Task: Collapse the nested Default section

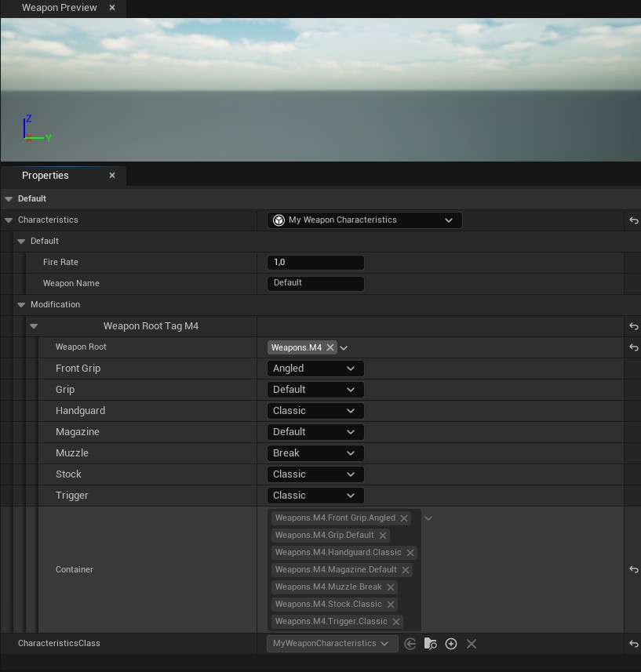Action: point(21,242)
